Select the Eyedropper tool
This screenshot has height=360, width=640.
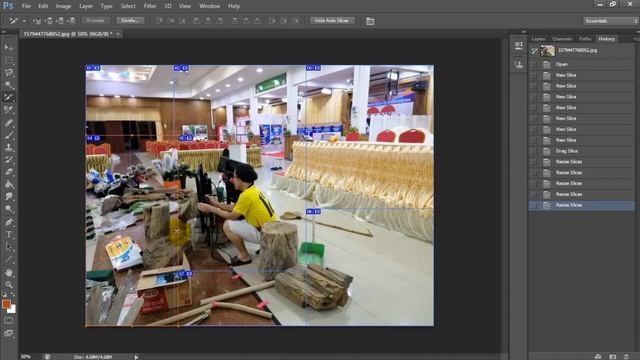[9, 109]
